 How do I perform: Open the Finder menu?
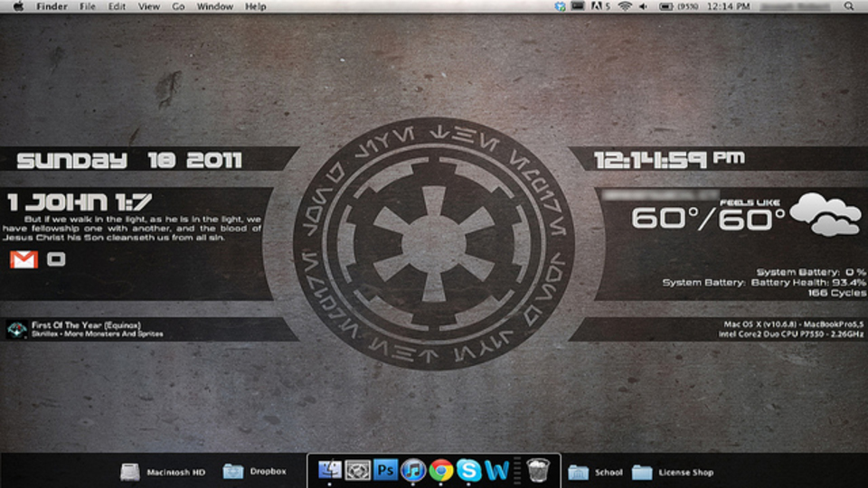coord(52,6)
